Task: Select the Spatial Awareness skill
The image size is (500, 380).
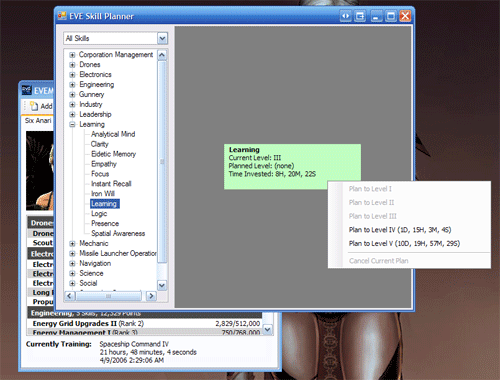Action: (x=118, y=233)
